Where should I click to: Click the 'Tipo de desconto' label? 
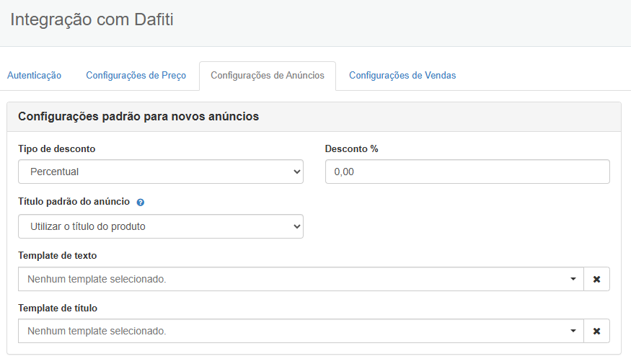[x=57, y=149]
